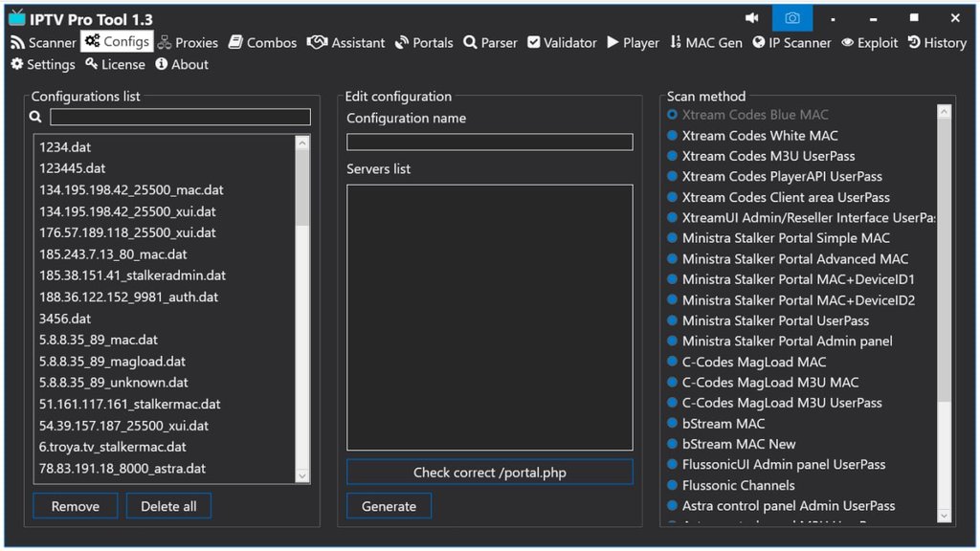Select Ministra Stalker Portal Advanced MAC
The image size is (980, 551).
[788, 258]
